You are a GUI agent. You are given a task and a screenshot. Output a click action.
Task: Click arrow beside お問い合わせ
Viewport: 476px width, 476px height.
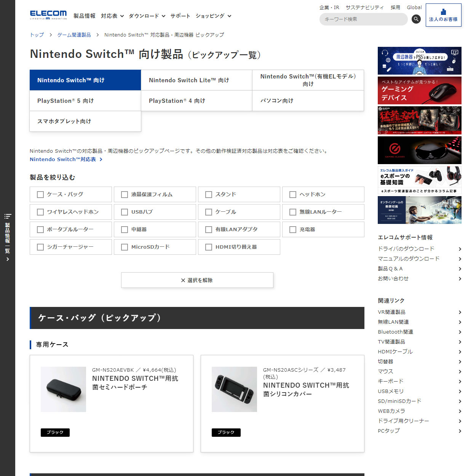tap(460, 279)
